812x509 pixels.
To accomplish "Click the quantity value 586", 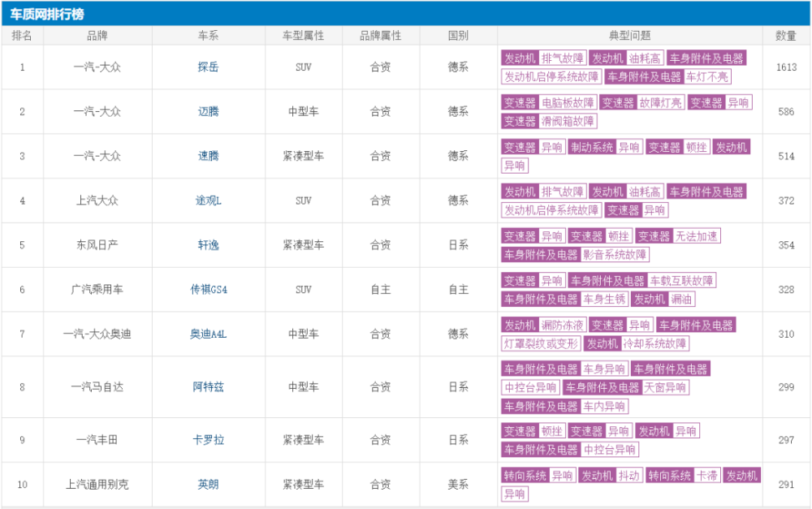I will pos(786,111).
